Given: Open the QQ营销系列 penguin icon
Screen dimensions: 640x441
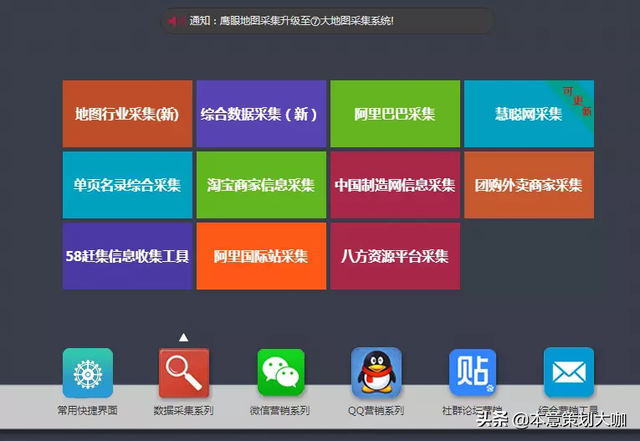Looking at the screenshot, I should (x=376, y=372).
